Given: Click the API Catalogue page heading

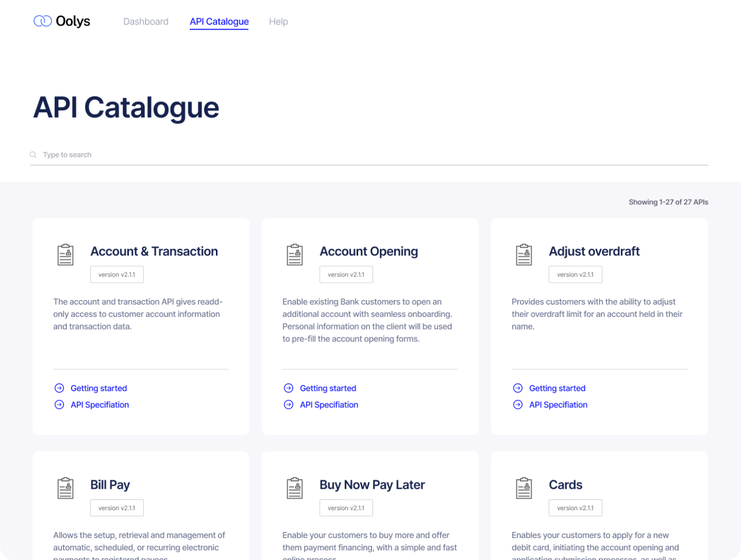Looking at the screenshot, I should click(x=126, y=107).
